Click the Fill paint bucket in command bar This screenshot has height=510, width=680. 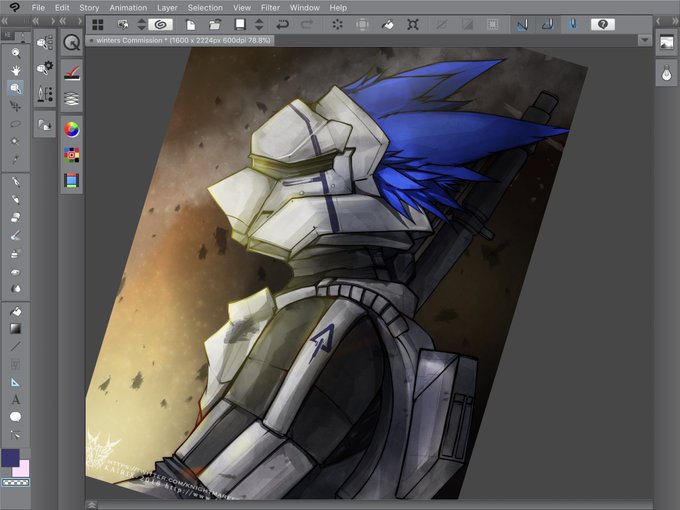click(388, 25)
